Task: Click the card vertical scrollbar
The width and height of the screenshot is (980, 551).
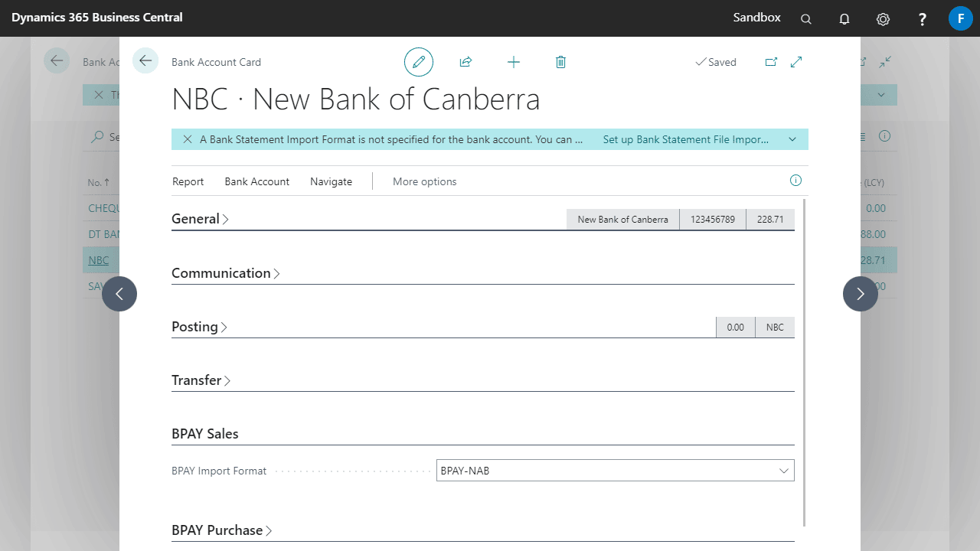Action: pos(805,364)
